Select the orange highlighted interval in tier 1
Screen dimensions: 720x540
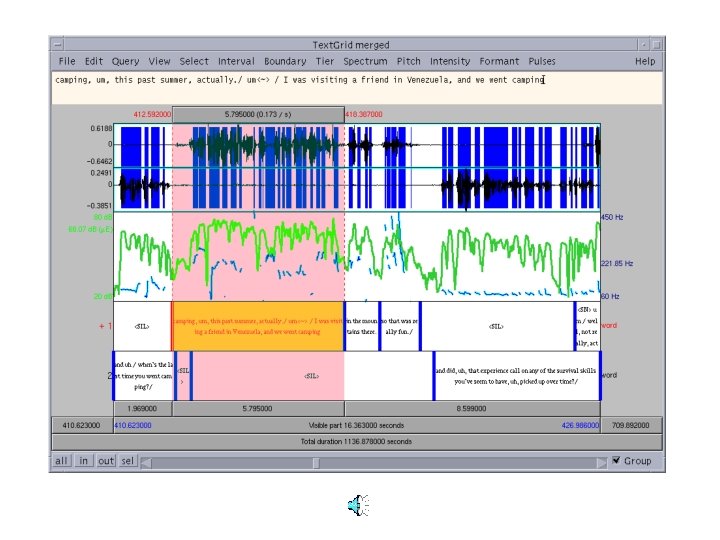pos(258,326)
